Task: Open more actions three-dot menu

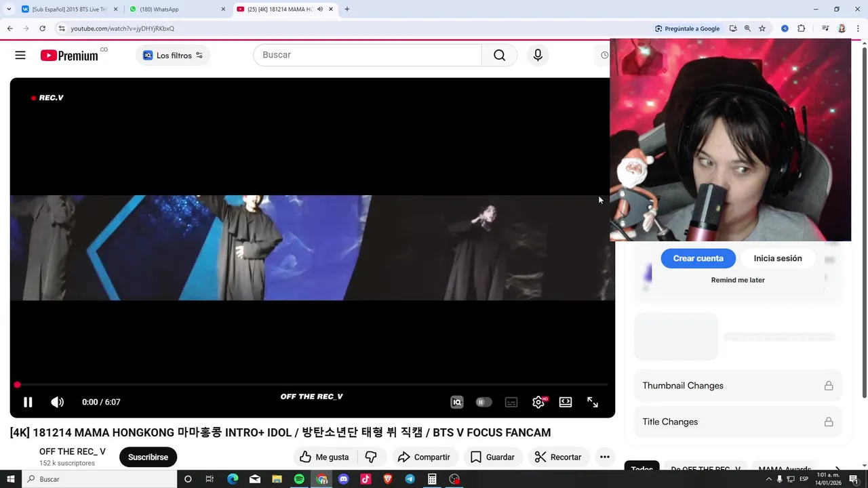Action: 605,457
